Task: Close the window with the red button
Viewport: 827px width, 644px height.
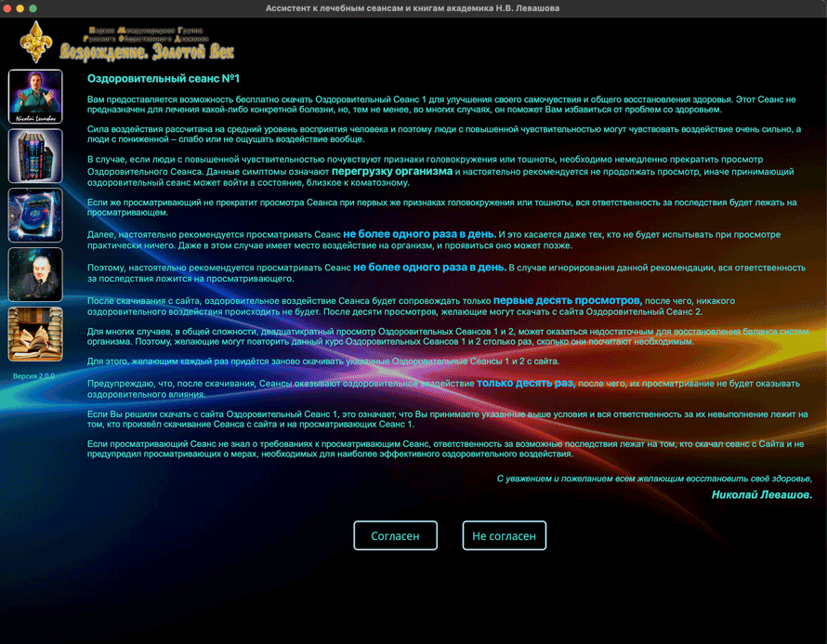Action: tap(7, 8)
